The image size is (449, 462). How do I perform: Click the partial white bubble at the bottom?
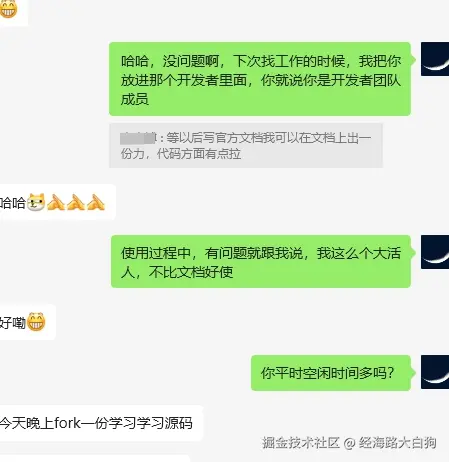pos(95,459)
